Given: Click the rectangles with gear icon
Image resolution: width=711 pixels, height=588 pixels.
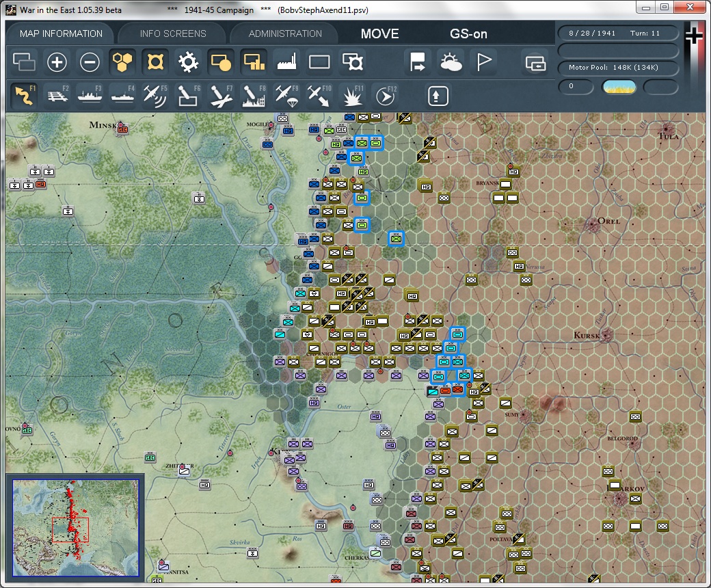Looking at the screenshot, I should (x=352, y=62).
